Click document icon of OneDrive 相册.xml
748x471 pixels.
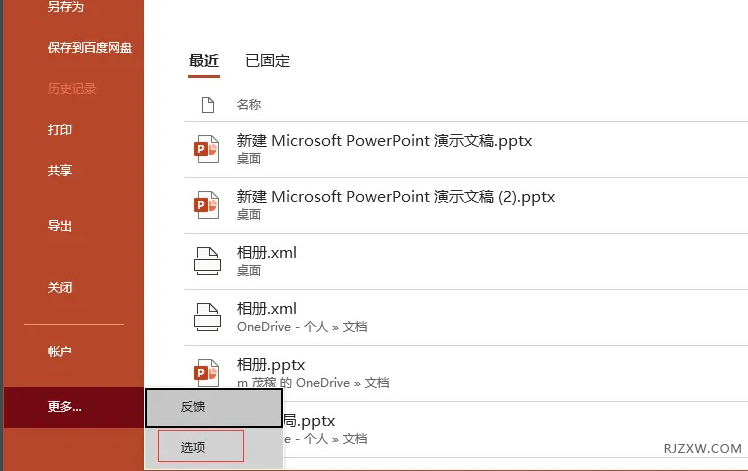205,316
